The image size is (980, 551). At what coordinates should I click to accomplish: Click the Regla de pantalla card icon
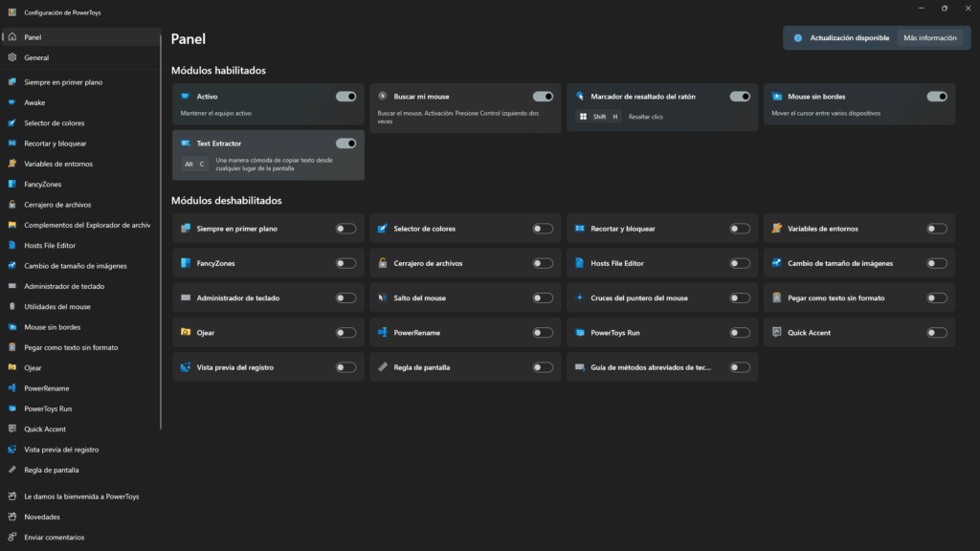point(383,367)
